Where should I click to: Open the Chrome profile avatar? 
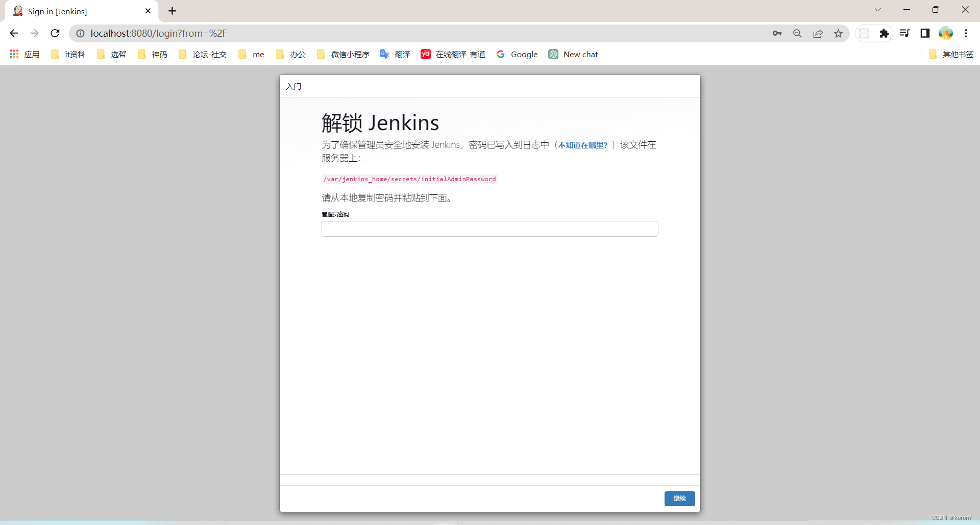pyautogui.click(x=946, y=33)
